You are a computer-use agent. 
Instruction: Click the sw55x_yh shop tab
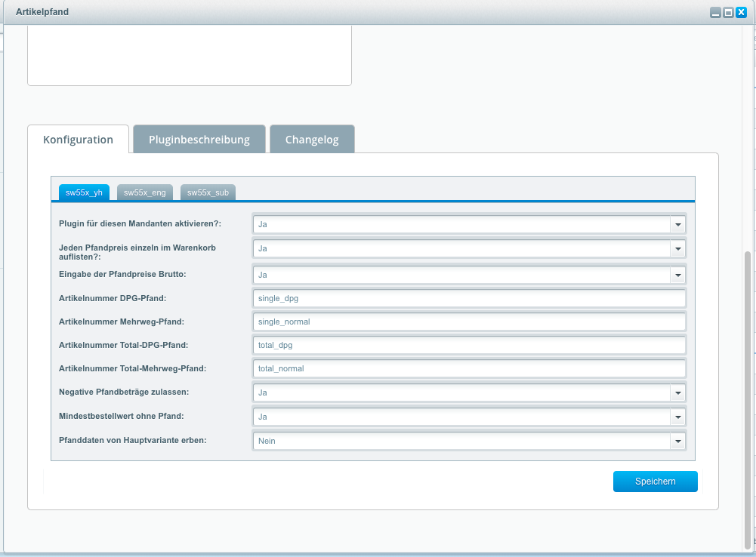tap(84, 192)
